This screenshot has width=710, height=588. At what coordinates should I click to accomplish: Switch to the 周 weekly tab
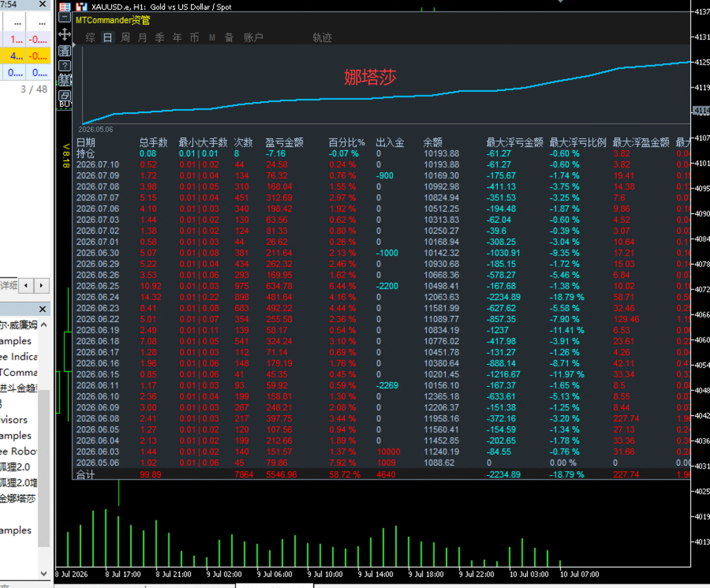tap(125, 37)
